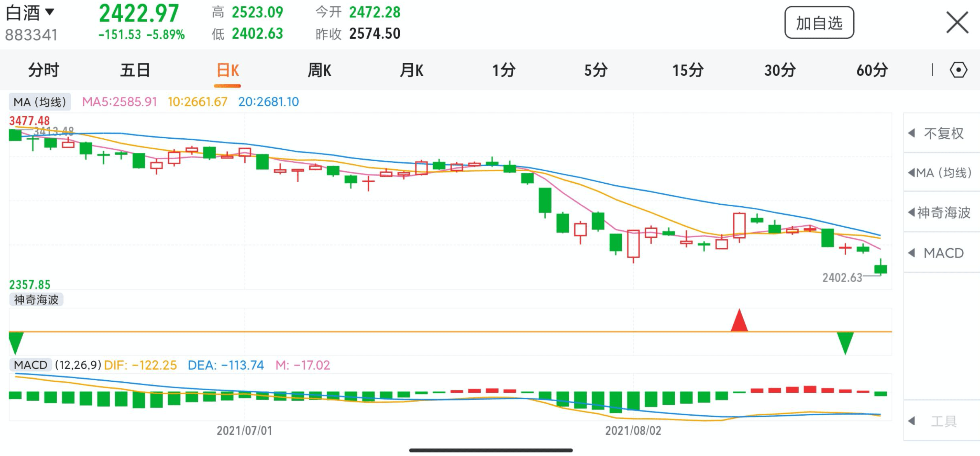Click the MACD label tag above histogram

[x=30, y=365]
